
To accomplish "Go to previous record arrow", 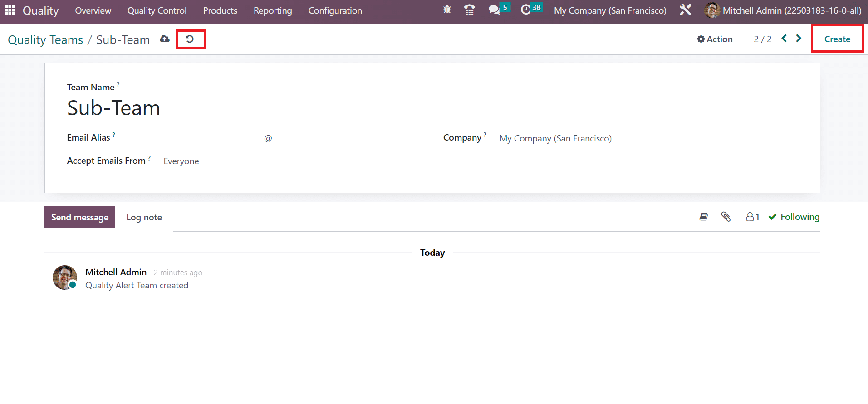I will point(784,39).
